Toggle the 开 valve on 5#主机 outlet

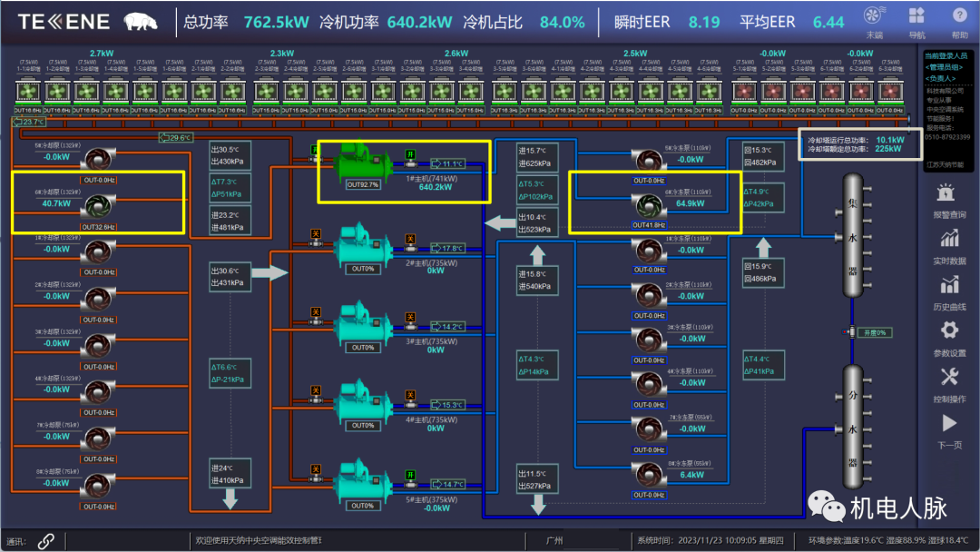pyautogui.click(x=410, y=475)
